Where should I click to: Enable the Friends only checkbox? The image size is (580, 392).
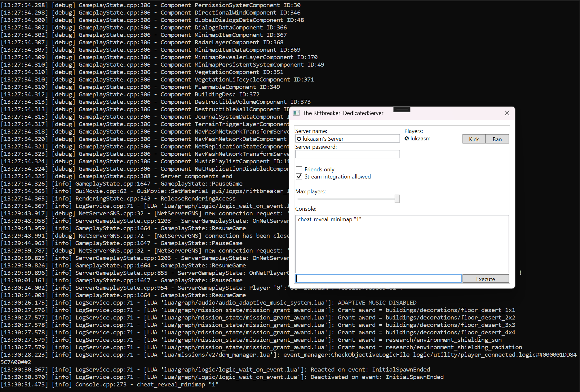[299, 170]
